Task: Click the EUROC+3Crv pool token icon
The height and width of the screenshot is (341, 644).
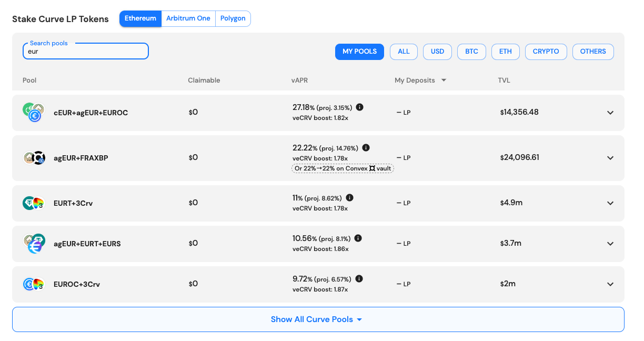Action: (x=34, y=284)
